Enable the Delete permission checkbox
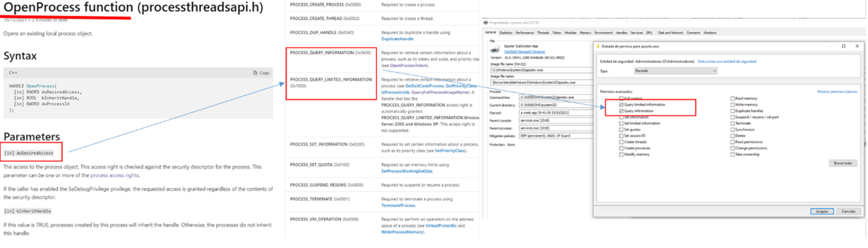Image resolution: width=868 pixels, height=248 pixels. click(733, 136)
